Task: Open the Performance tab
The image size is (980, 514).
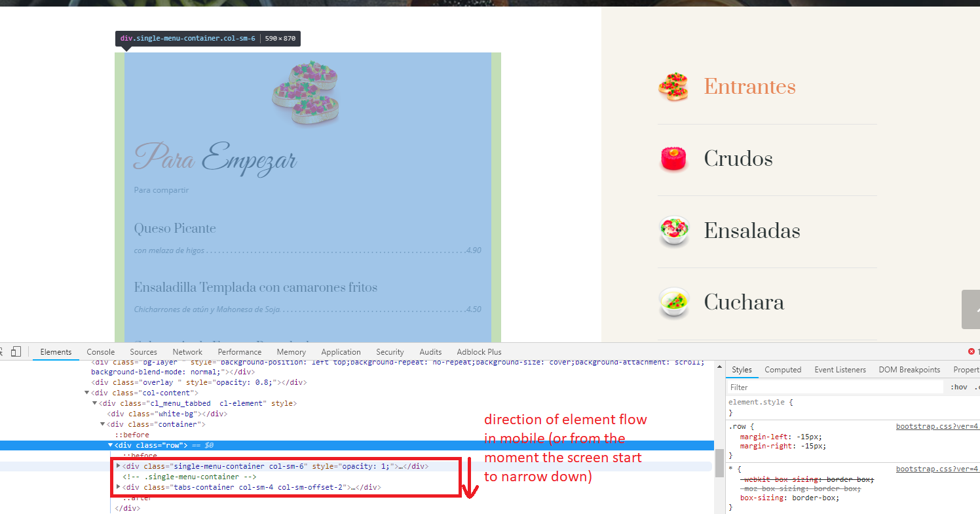Action: [x=240, y=352]
